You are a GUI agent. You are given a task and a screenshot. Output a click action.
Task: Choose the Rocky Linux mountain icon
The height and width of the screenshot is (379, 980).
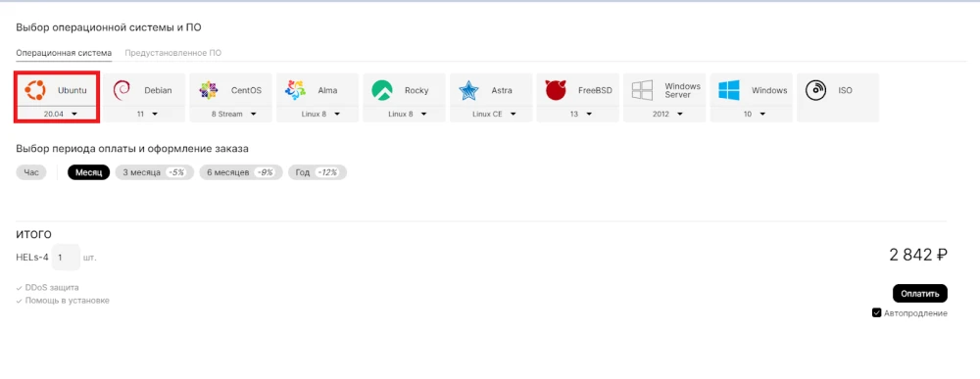tap(382, 90)
